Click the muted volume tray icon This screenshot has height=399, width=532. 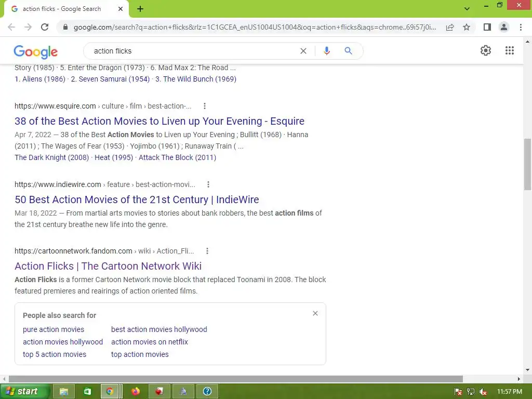483,392
